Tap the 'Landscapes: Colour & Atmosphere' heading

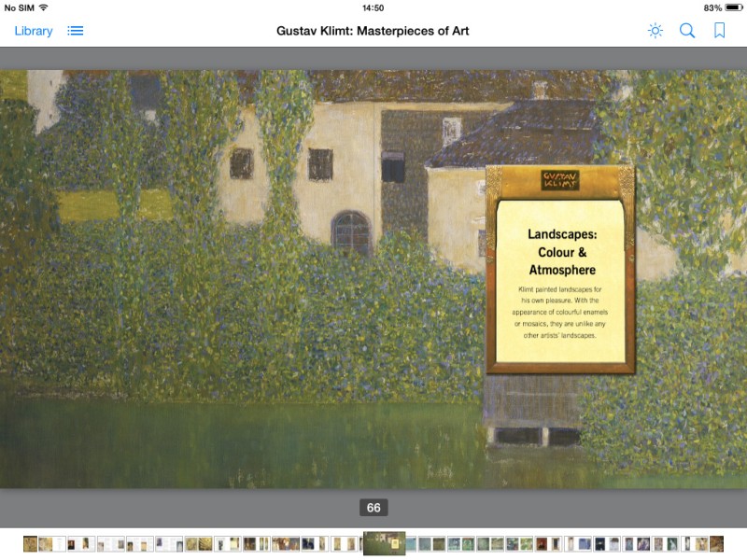pyautogui.click(x=562, y=252)
